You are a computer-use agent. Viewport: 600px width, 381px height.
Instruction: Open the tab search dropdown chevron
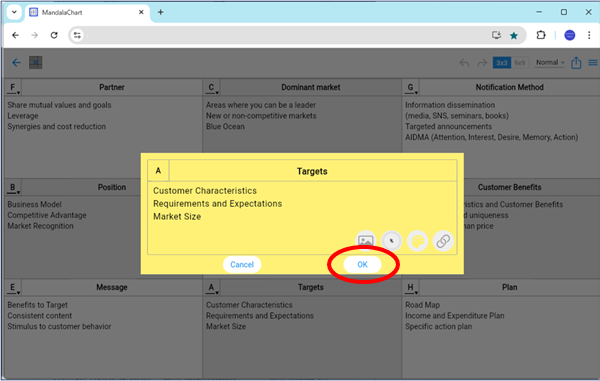click(x=14, y=12)
